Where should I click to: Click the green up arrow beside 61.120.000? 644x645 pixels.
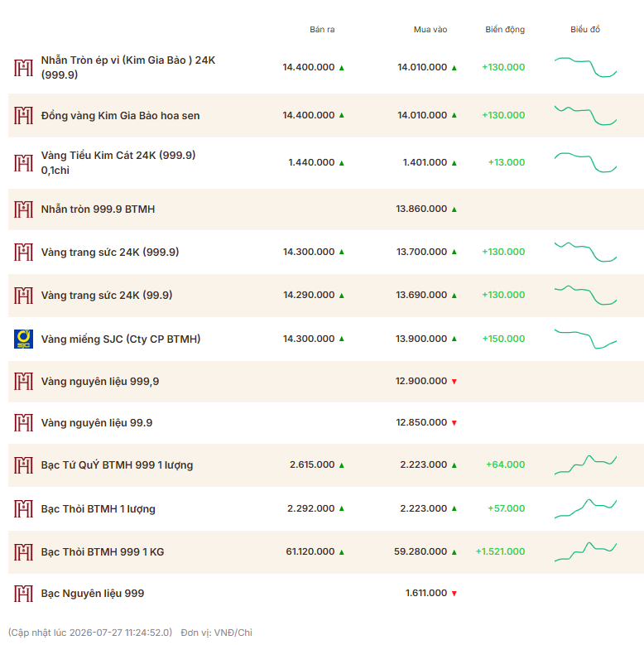341,552
